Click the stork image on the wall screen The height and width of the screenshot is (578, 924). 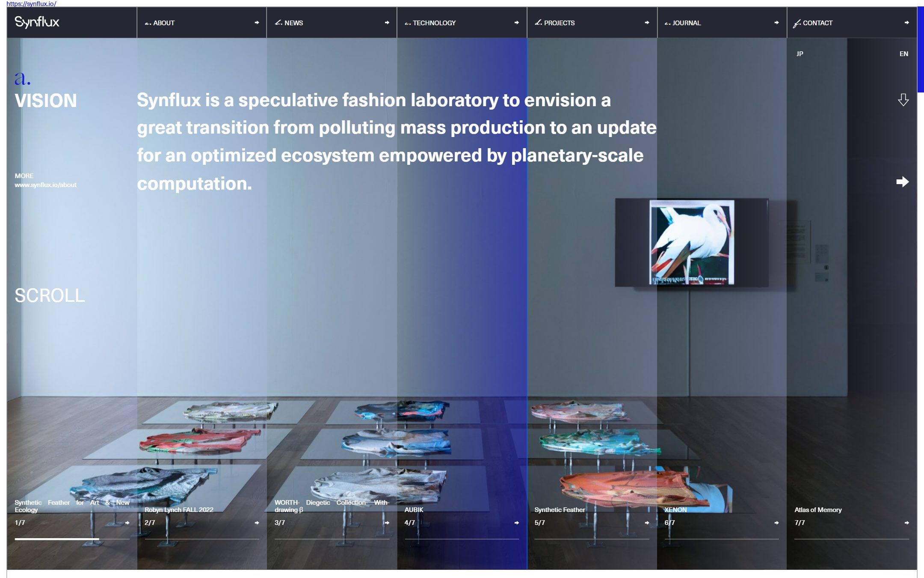pyautogui.click(x=691, y=242)
